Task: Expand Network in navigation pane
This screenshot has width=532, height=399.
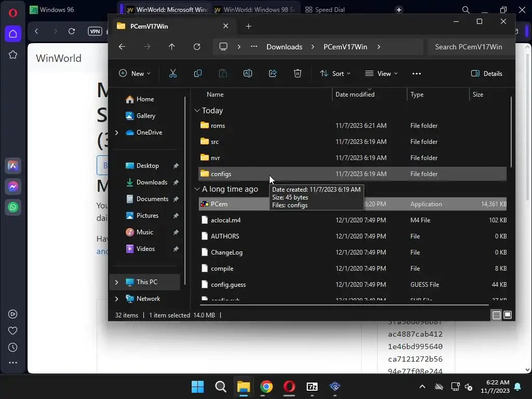Action: point(117,299)
